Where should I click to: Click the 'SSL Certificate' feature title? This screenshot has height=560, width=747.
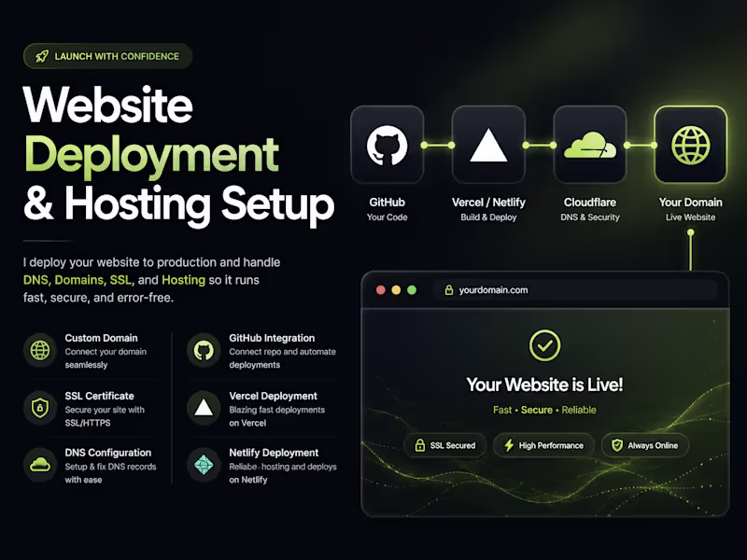click(100, 396)
